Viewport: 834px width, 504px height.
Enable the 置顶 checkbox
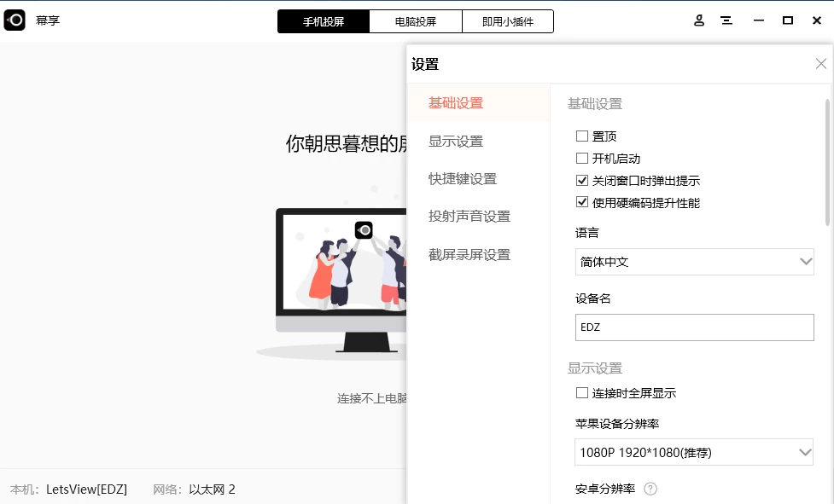point(581,136)
